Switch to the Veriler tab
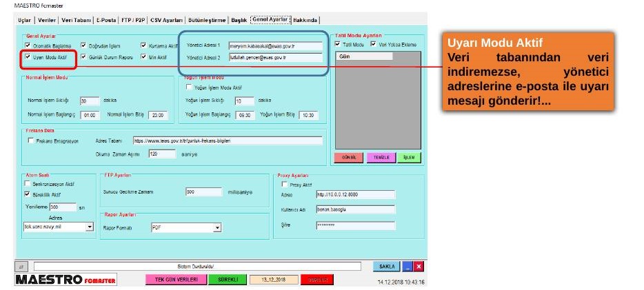This screenshot has height=290, width=644. pos(47,20)
